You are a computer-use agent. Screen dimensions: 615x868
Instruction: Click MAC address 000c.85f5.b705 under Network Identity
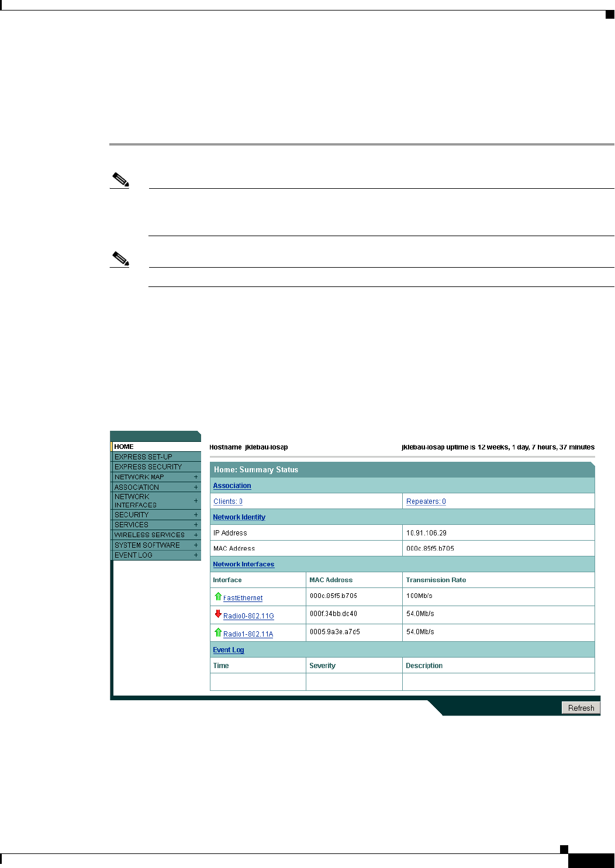[430, 549]
